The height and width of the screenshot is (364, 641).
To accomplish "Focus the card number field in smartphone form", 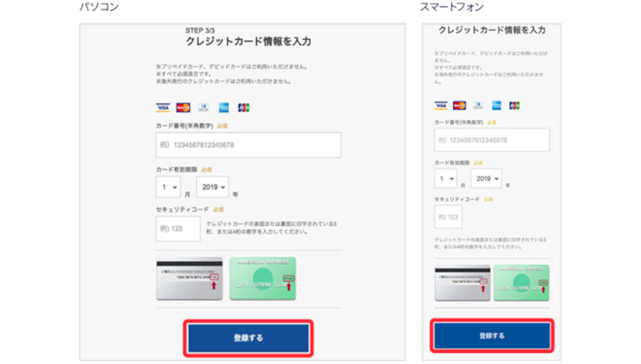I will [x=492, y=140].
